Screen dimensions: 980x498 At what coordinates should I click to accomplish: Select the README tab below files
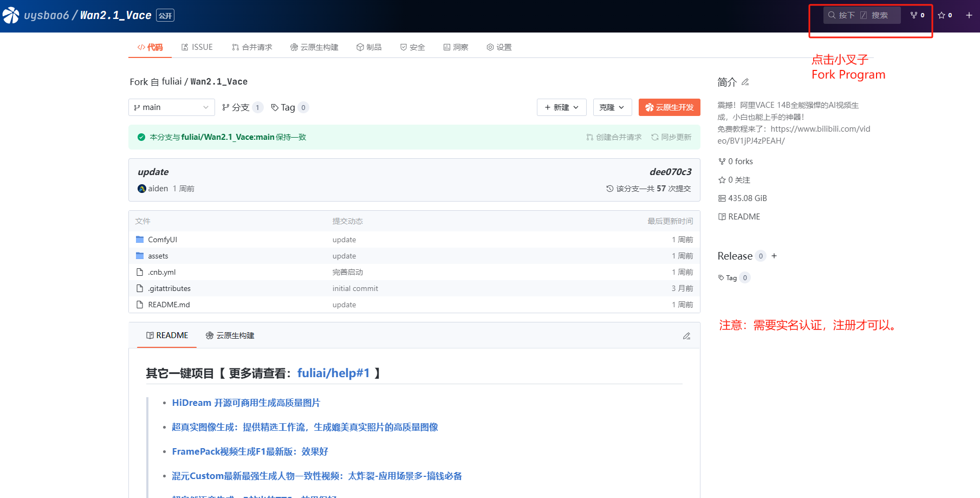[x=167, y=335]
